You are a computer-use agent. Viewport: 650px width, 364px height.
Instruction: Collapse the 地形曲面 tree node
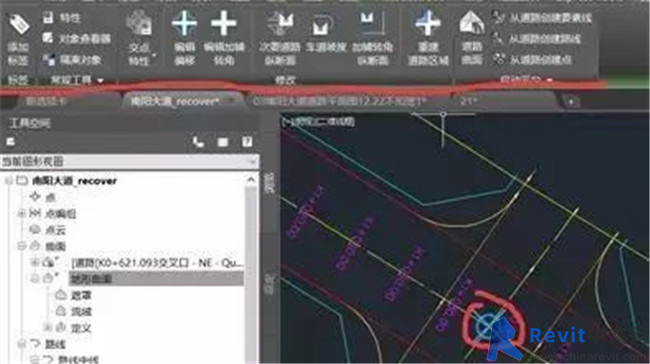34,279
